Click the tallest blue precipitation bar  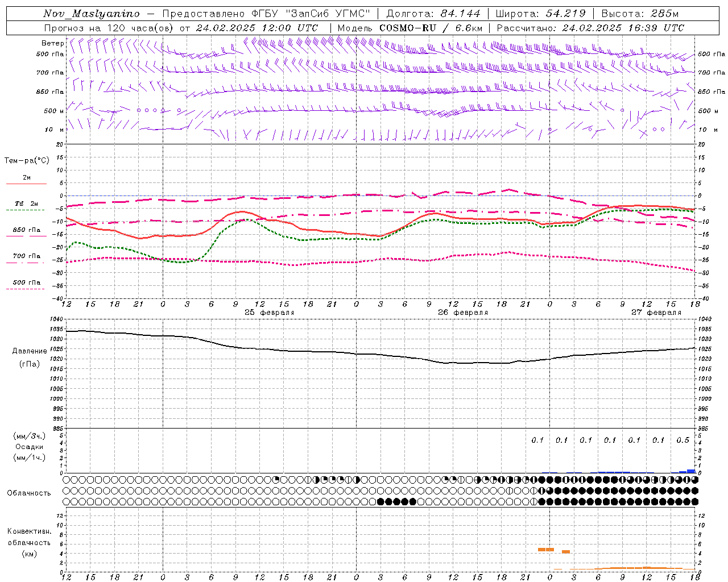pyautogui.click(x=691, y=471)
